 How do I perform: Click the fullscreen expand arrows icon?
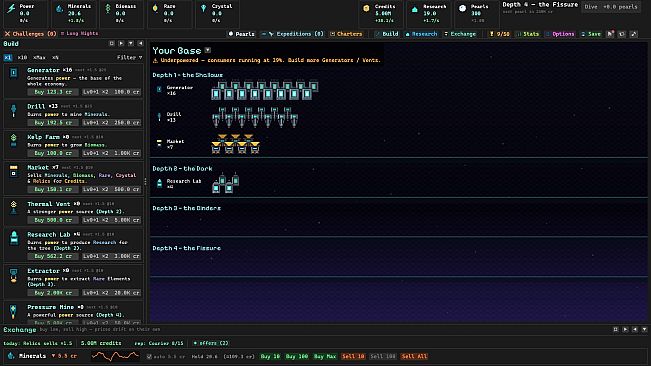point(634,34)
